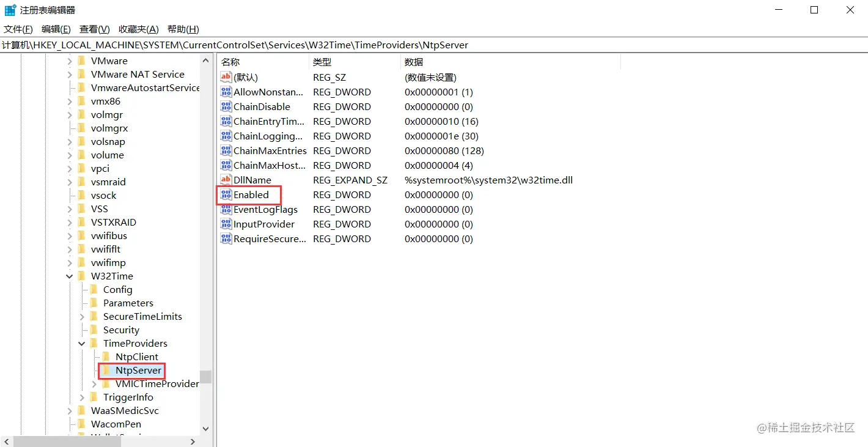Select the volmgrx key
Viewport: 868px width, 447px height.
tap(109, 128)
